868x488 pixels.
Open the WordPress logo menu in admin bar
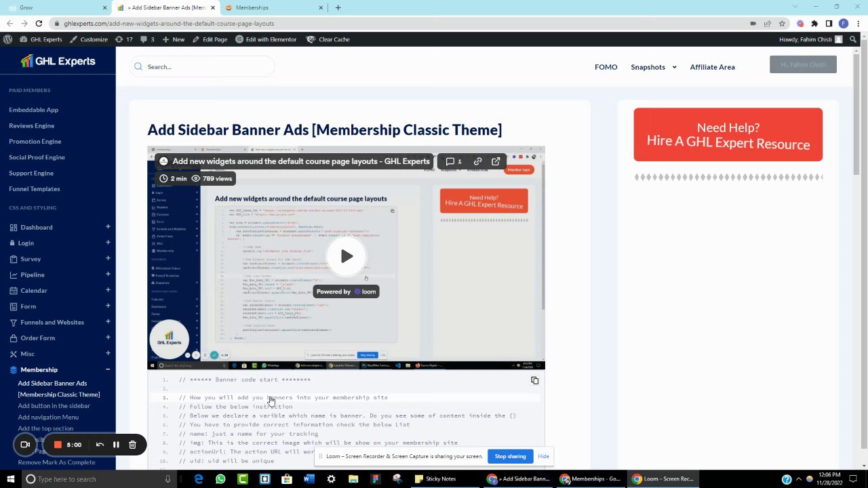pyautogui.click(x=7, y=39)
